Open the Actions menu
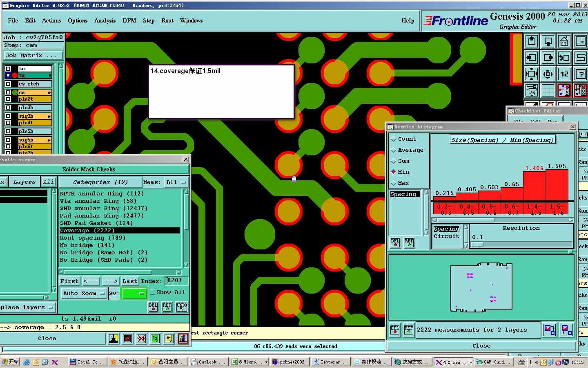 51,21
